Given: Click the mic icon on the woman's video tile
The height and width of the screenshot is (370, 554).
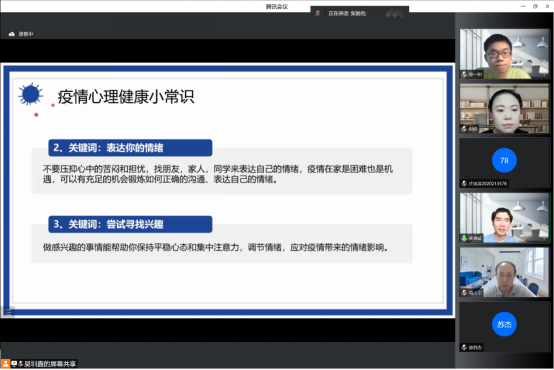Looking at the screenshot, I should [x=464, y=129].
